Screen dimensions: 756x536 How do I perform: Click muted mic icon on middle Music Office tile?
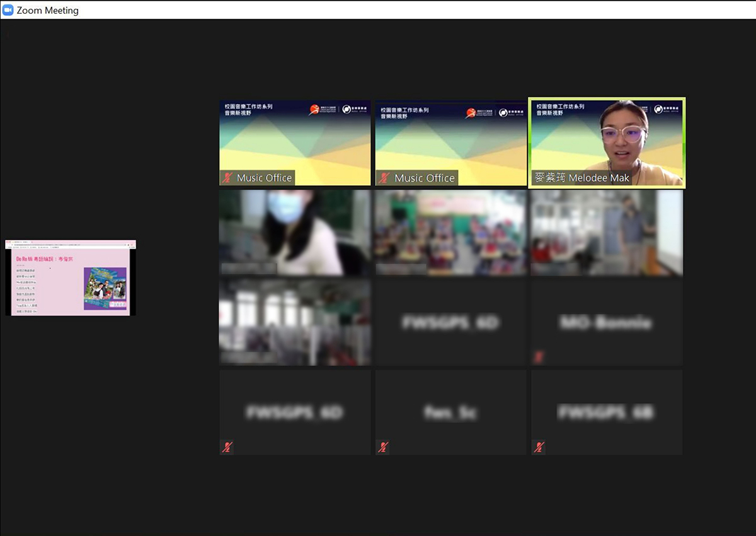(383, 178)
